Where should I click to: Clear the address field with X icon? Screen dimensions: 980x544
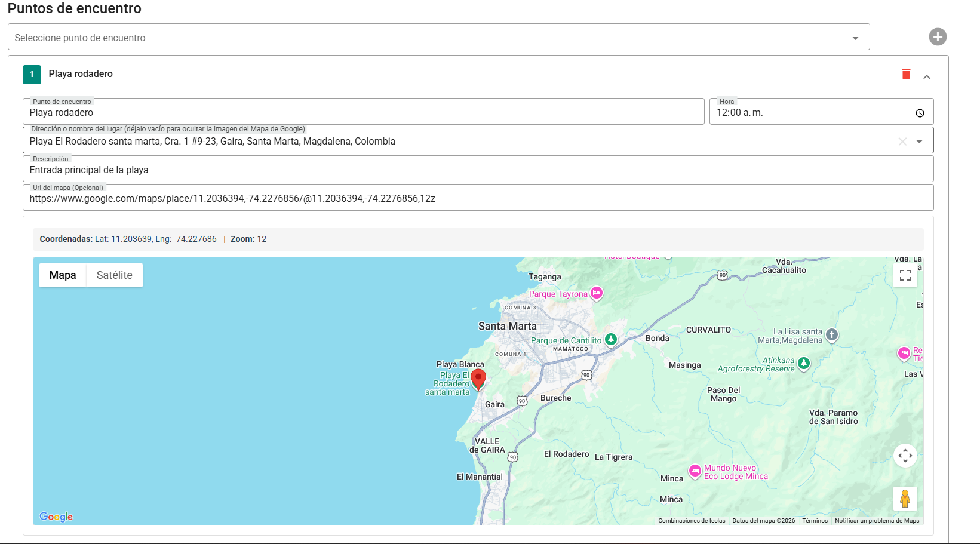click(x=902, y=142)
